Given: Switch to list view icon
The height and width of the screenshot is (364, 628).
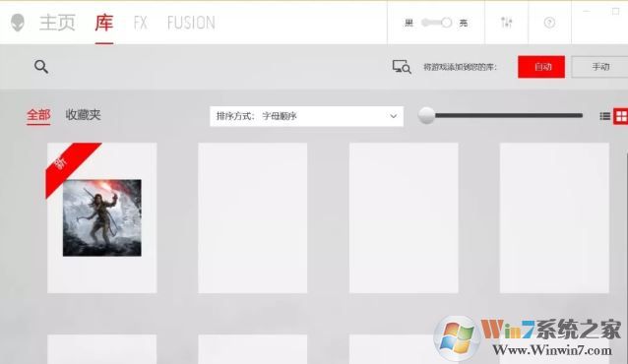Looking at the screenshot, I should (x=604, y=116).
